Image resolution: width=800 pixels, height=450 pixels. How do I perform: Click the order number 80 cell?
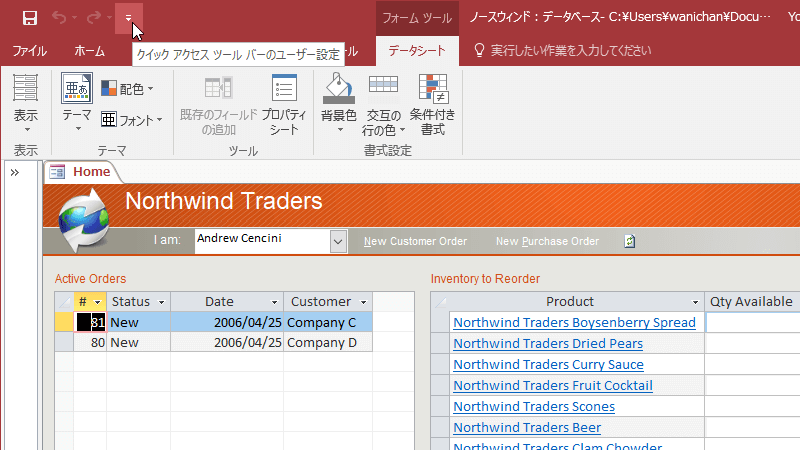tap(90, 342)
